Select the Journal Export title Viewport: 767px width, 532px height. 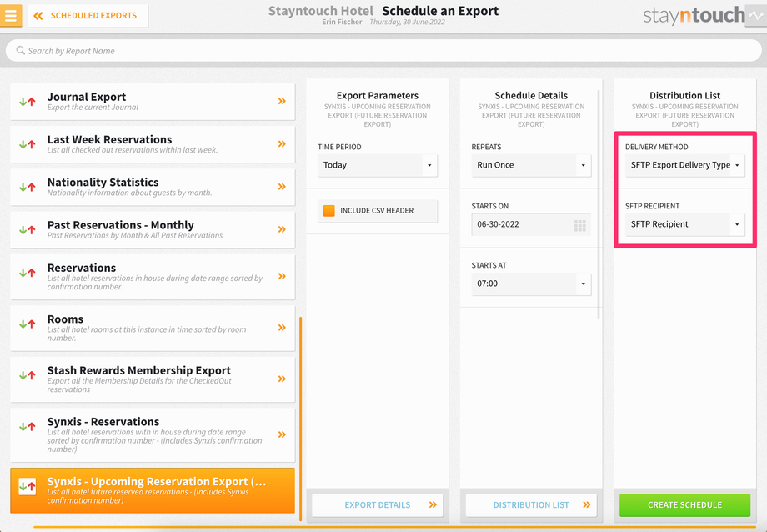[87, 97]
